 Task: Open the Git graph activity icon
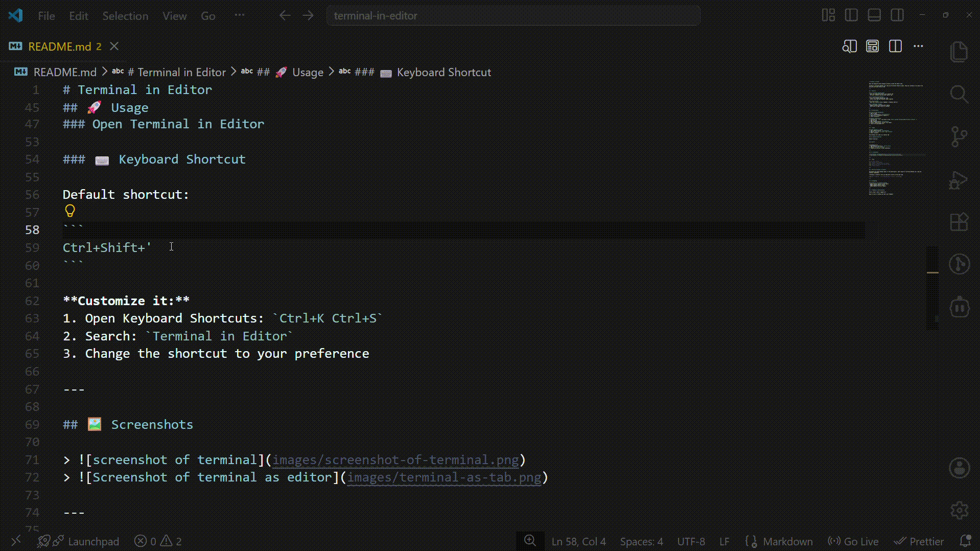click(x=959, y=264)
